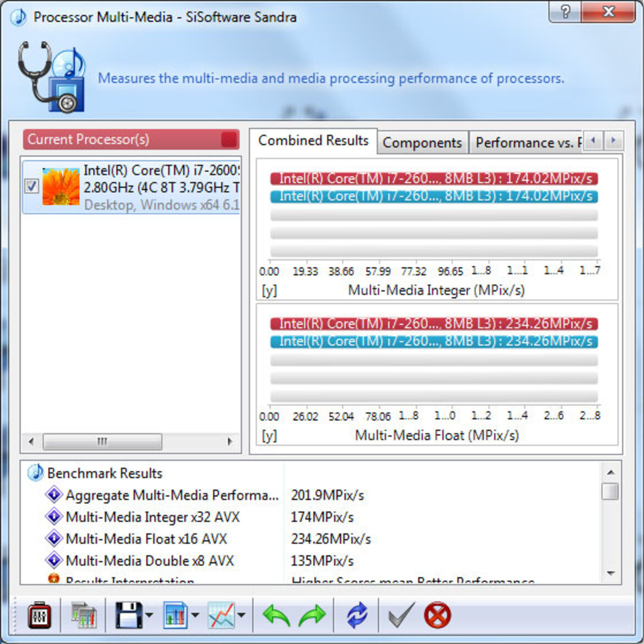Open the save dropdown arrow

coord(149,615)
